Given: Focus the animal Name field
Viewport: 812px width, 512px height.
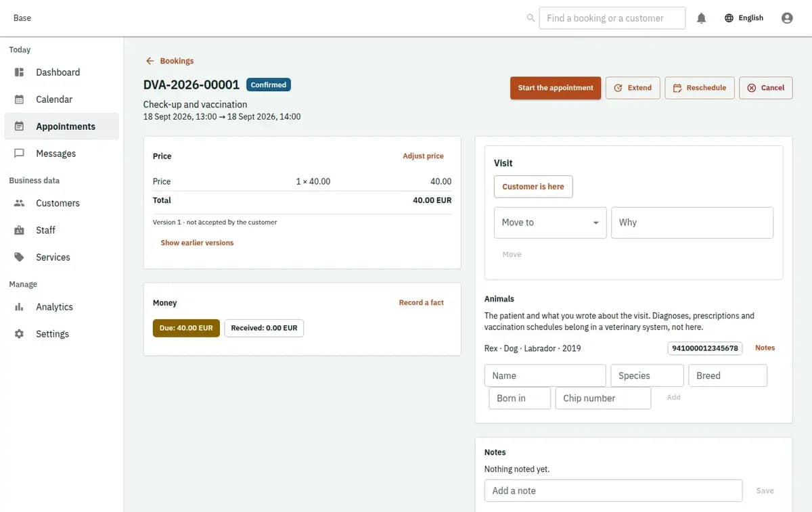Looking at the screenshot, I should pos(545,375).
